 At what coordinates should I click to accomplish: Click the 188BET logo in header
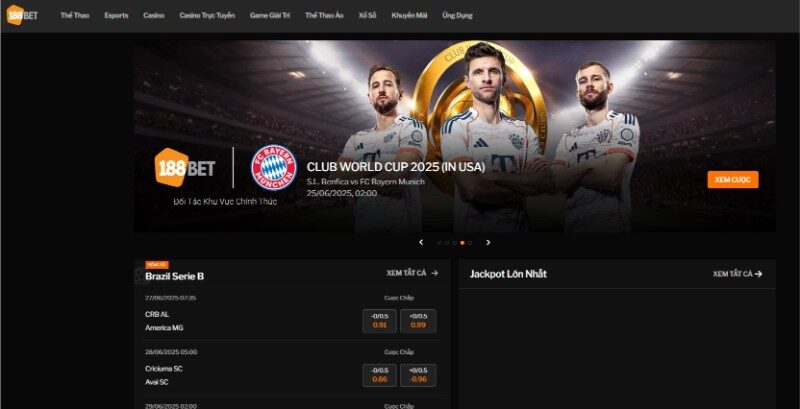(x=22, y=15)
